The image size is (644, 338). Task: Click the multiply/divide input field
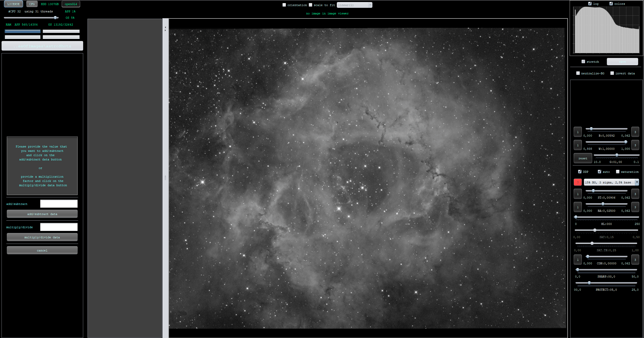point(59,227)
